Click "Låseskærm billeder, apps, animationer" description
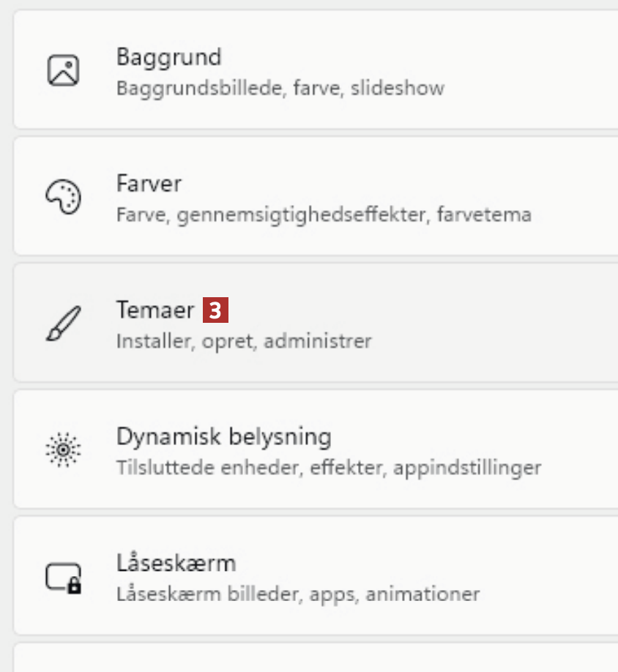618x672 pixels. [x=297, y=594]
